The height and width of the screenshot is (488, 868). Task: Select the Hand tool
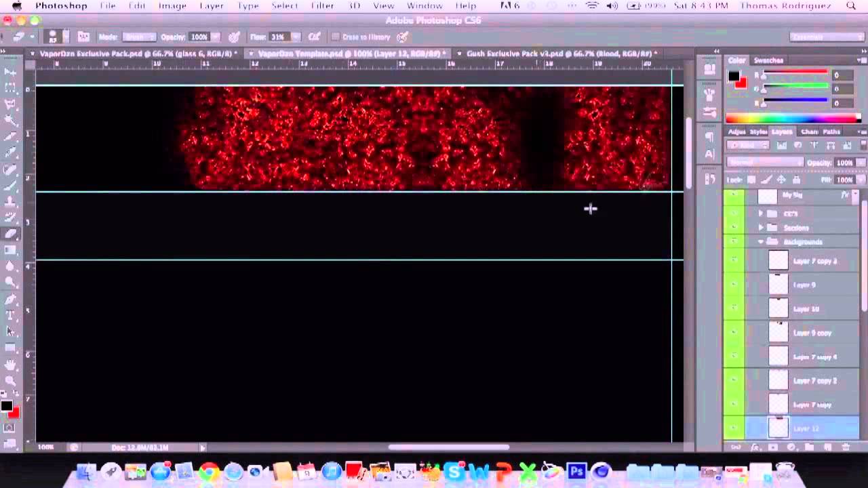pyautogui.click(x=10, y=365)
